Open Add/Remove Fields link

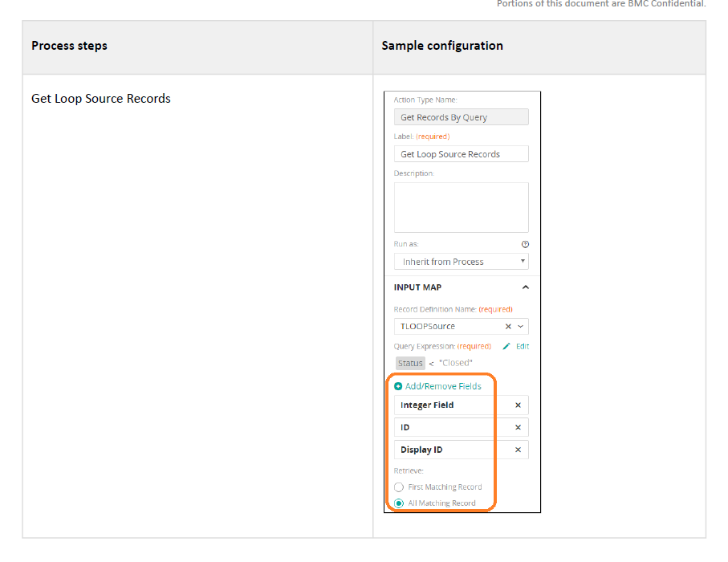tap(443, 386)
